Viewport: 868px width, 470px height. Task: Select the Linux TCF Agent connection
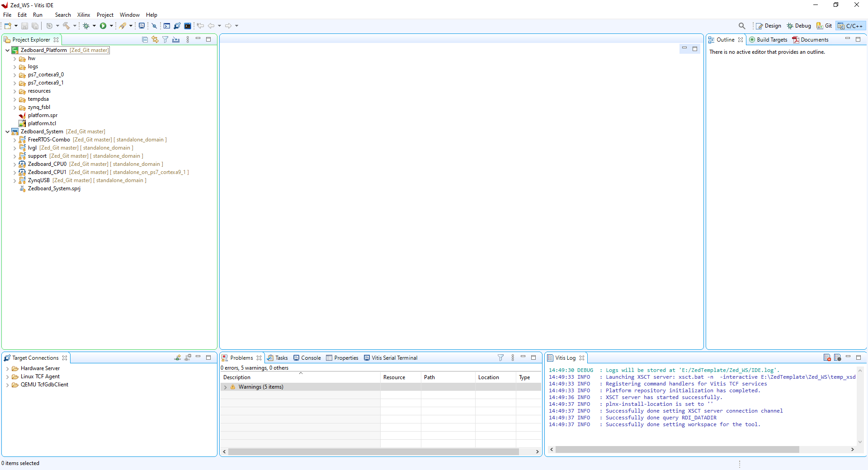[40, 376]
